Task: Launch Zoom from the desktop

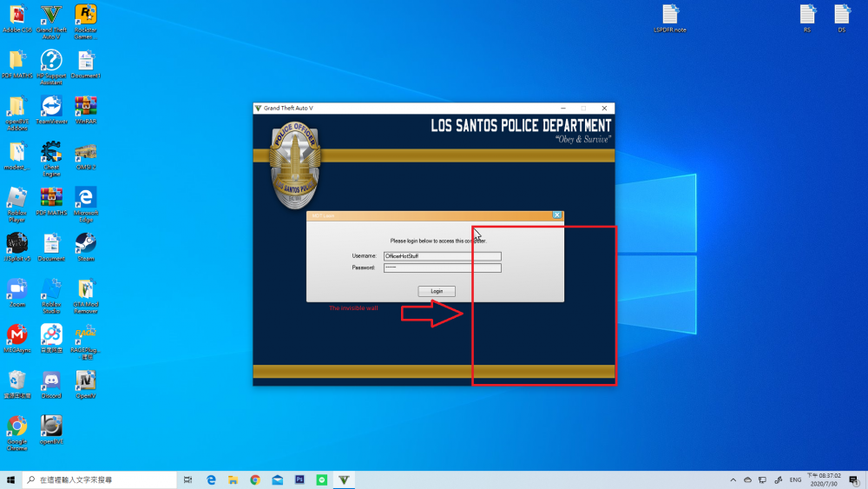Action: tap(17, 293)
